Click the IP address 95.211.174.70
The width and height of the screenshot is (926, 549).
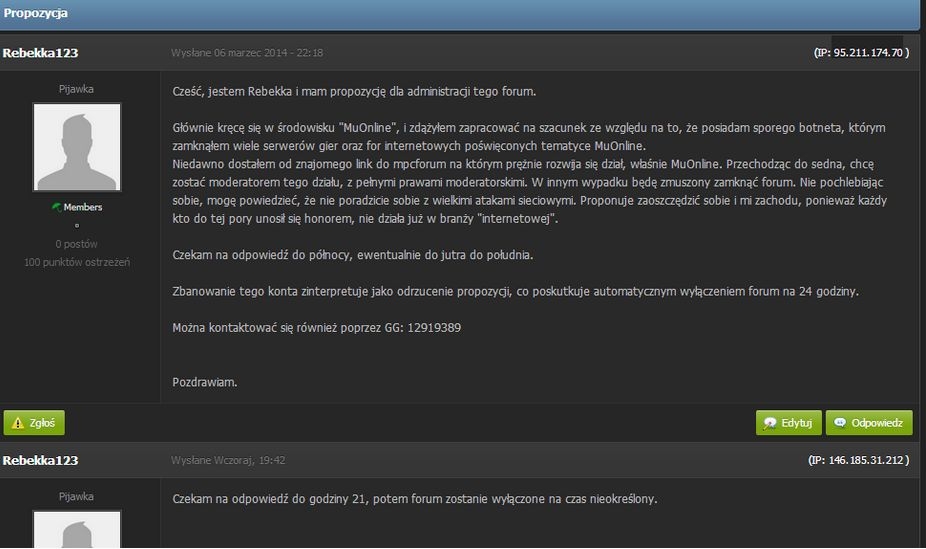(868, 53)
